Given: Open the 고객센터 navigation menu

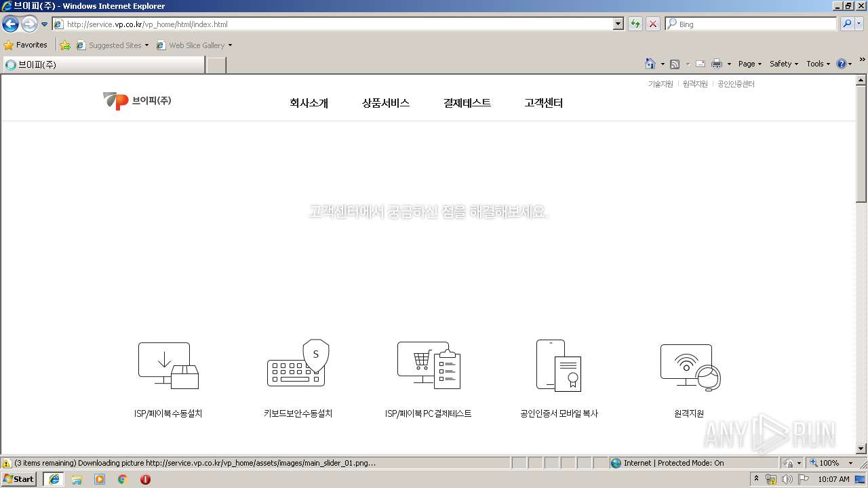Looking at the screenshot, I should 544,103.
